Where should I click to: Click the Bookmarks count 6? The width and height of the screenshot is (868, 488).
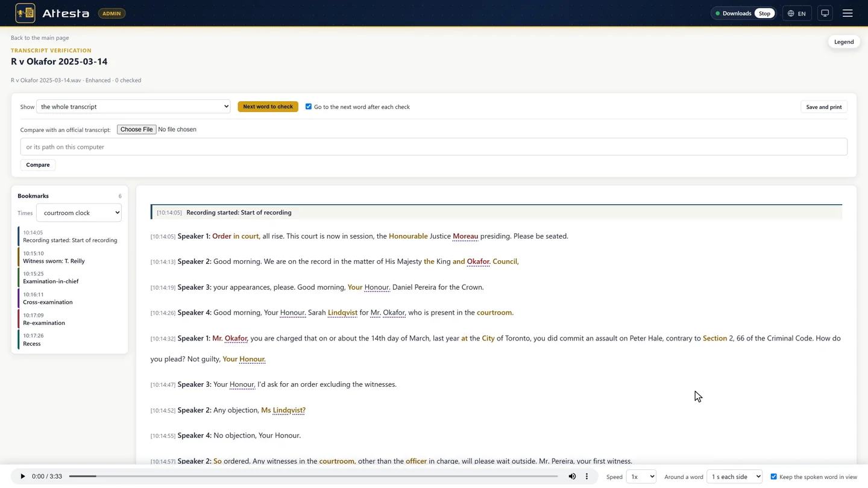120,196
